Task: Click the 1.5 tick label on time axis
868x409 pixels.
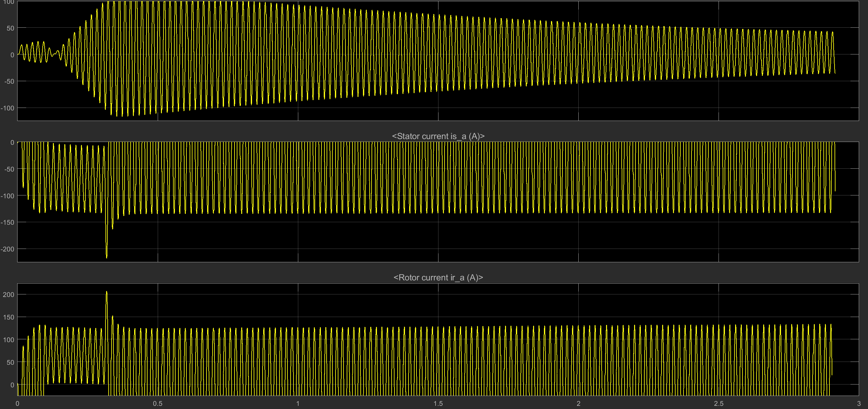Action: click(x=438, y=403)
